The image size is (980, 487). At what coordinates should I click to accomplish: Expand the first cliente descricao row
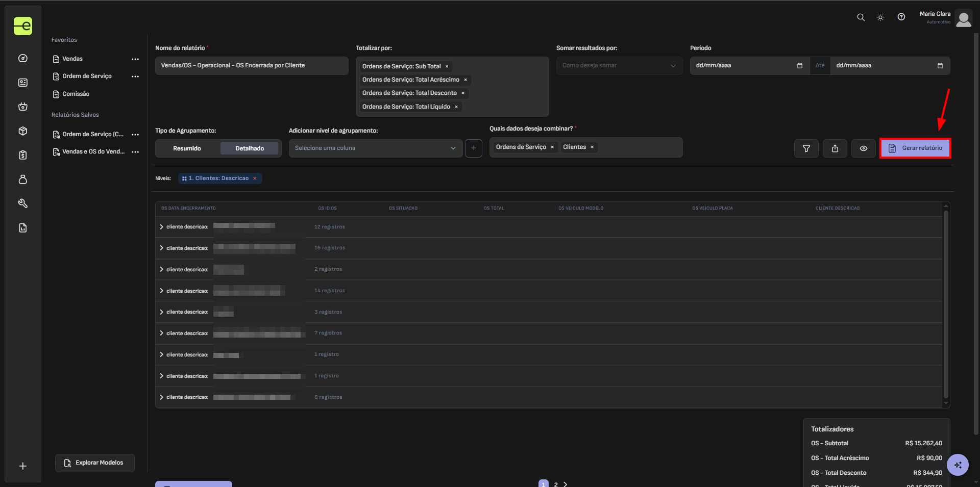[x=162, y=227]
